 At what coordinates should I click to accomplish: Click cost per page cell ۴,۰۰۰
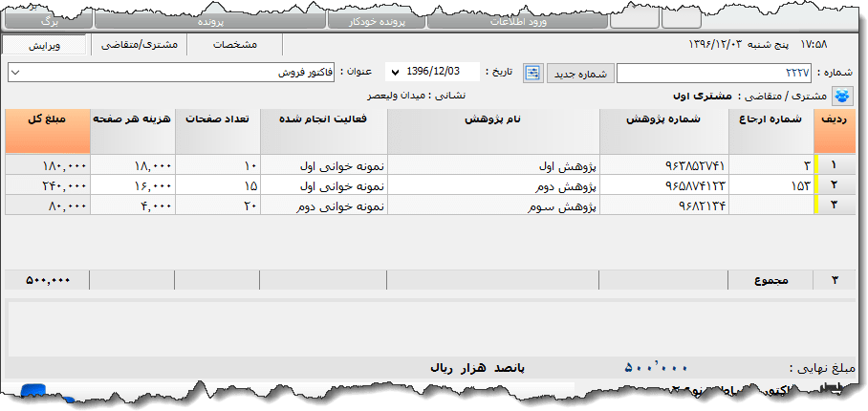[x=132, y=205]
